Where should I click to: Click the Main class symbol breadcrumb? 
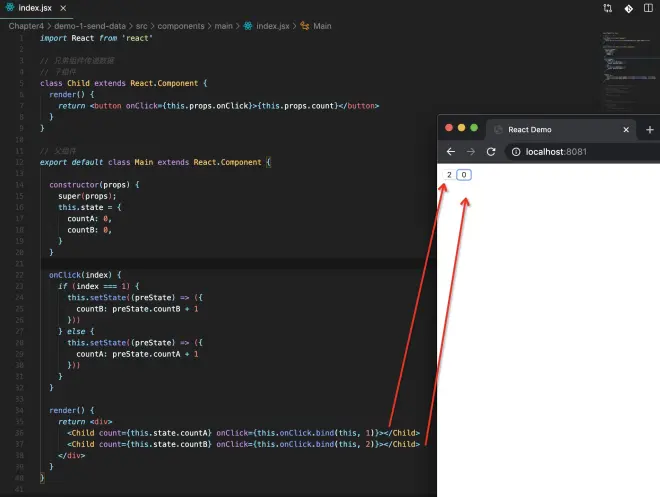pos(322,26)
